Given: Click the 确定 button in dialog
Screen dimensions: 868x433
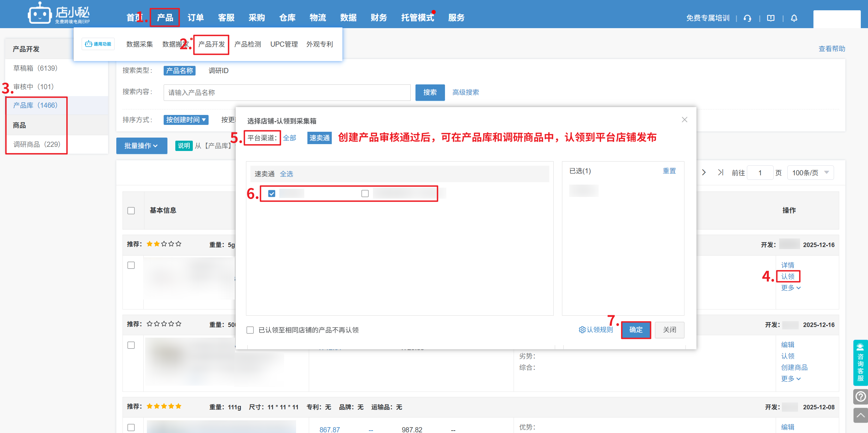Looking at the screenshot, I should pyautogui.click(x=636, y=330).
